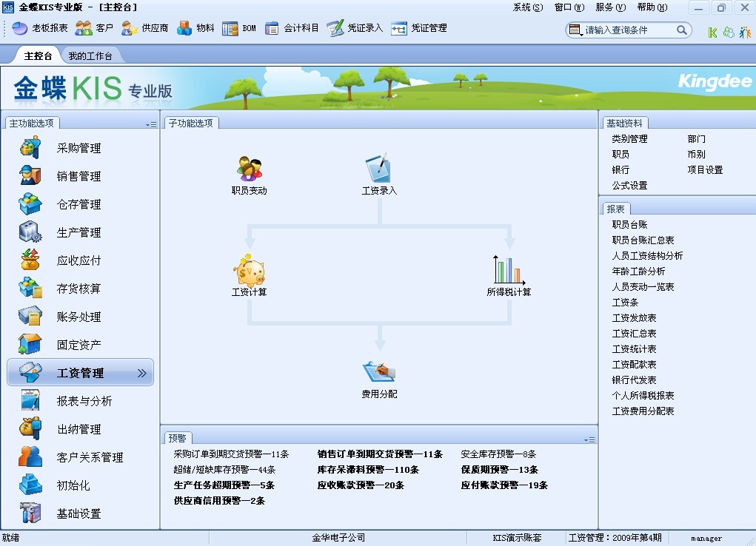Viewport: 756px width, 546px height.
Task: Open the 所得税计算 chart icon
Action: [x=509, y=276]
